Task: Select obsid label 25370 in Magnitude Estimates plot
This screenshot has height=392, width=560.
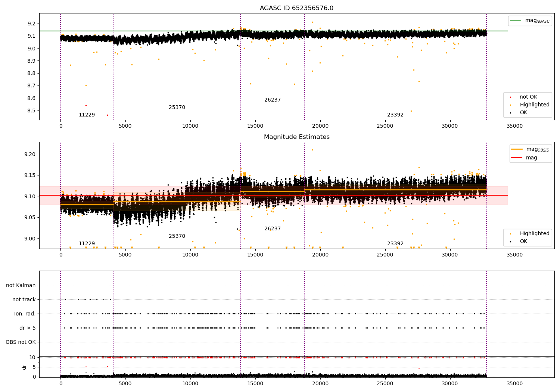Action: pos(177,236)
